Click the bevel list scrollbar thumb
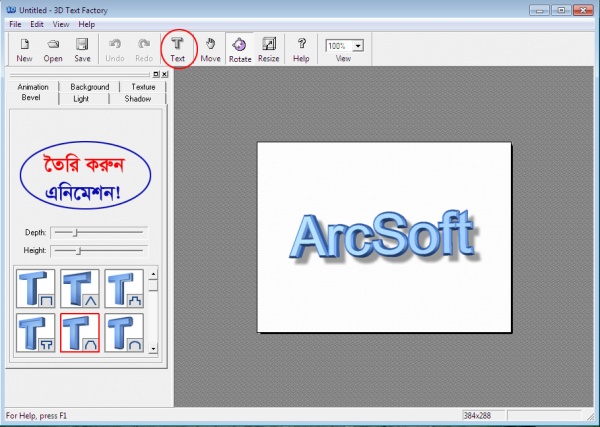This screenshot has height=427, width=600. (x=153, y=285)
